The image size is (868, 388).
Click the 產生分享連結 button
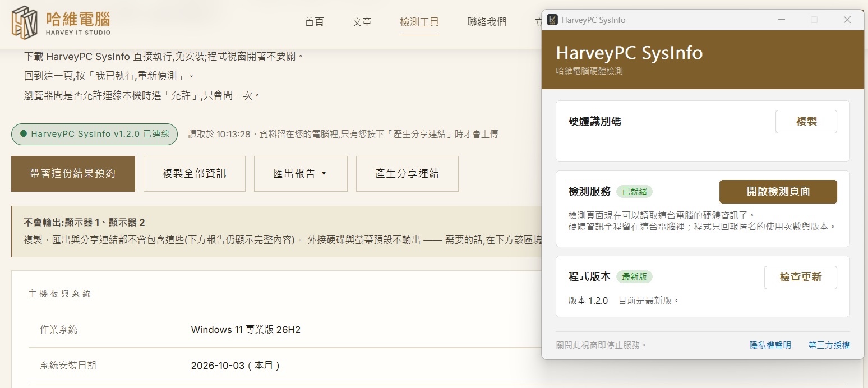(x=407, y=174)
